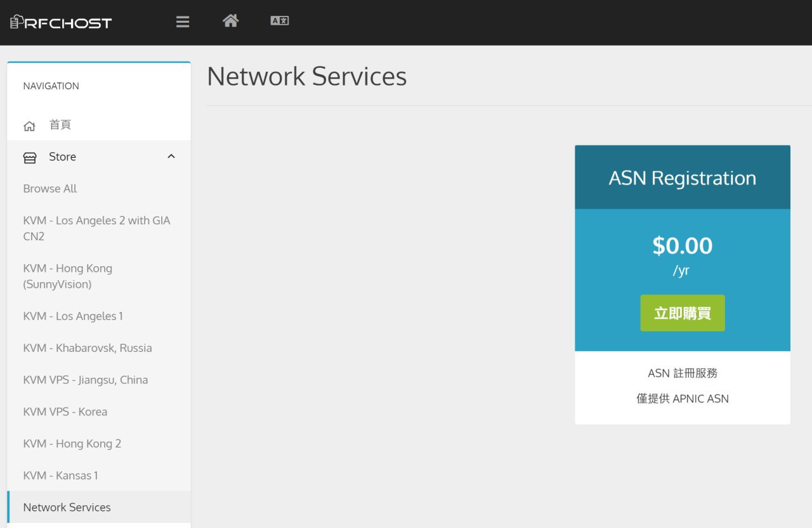Image resolution: width=812 pixels, height=528 pixels.
Task: Click the ASN Registration card header
Action: tap(682, 178)
